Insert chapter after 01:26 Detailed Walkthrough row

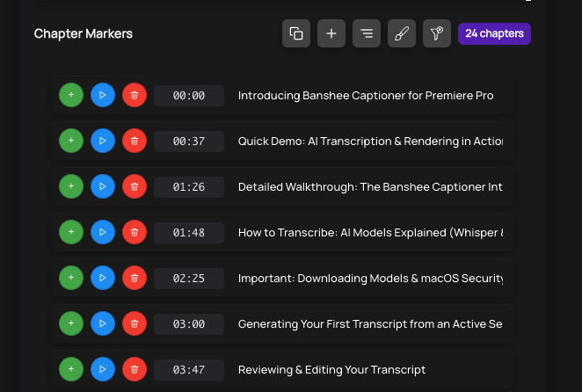tap(71, 186)
